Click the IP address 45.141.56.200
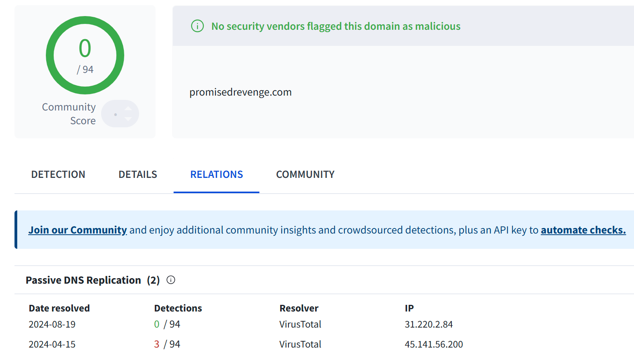 (434, 344)
